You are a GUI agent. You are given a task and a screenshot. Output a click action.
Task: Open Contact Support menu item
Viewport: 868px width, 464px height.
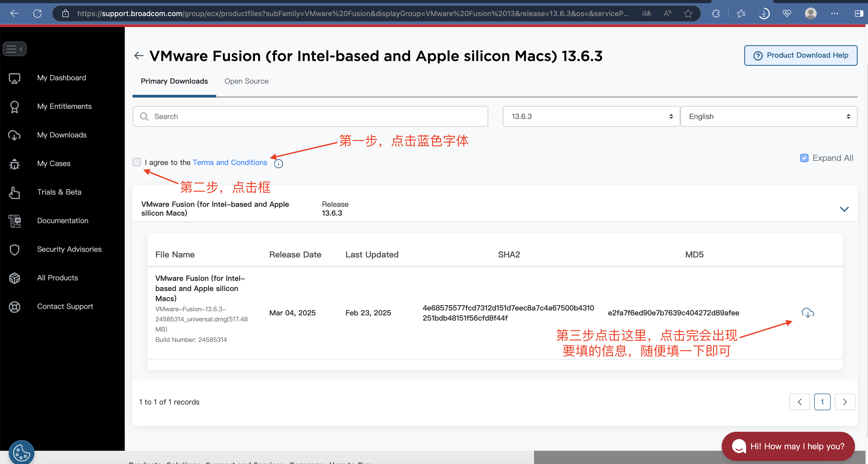[x=65, y=307]
